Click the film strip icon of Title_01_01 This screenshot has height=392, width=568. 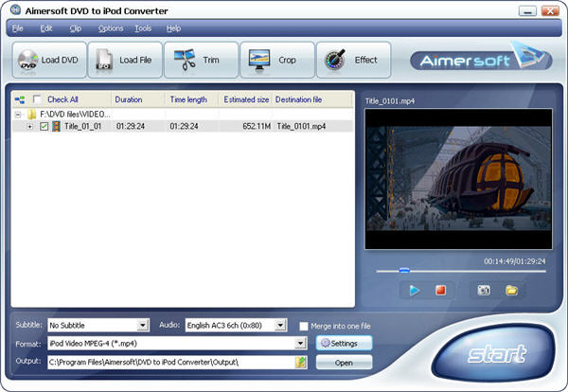point(56,126)
